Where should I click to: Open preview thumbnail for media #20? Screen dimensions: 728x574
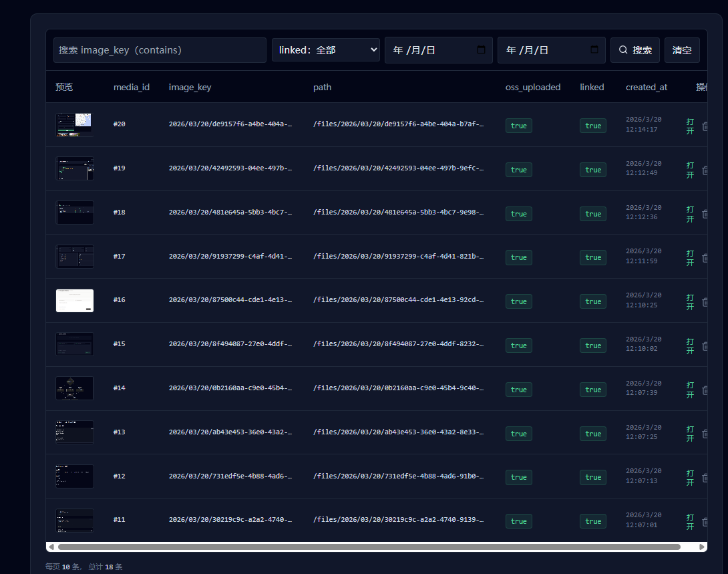pos(75,124)
